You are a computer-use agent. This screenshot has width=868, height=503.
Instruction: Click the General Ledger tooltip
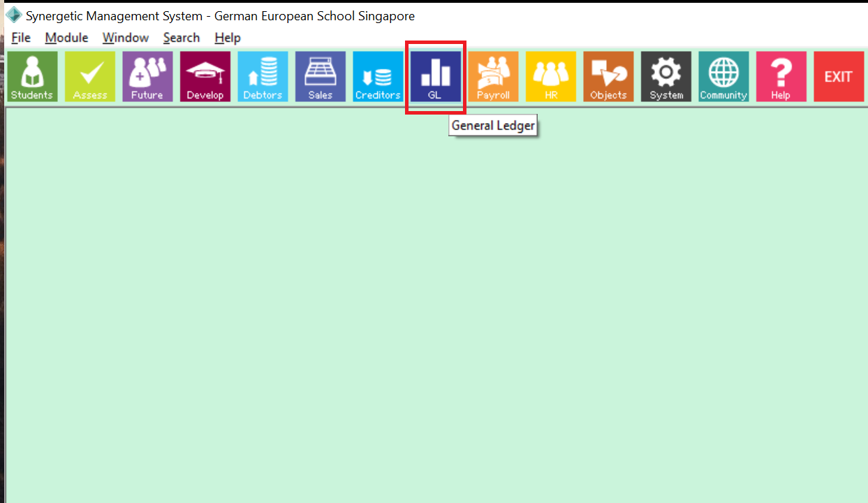[x=493, y=125]
